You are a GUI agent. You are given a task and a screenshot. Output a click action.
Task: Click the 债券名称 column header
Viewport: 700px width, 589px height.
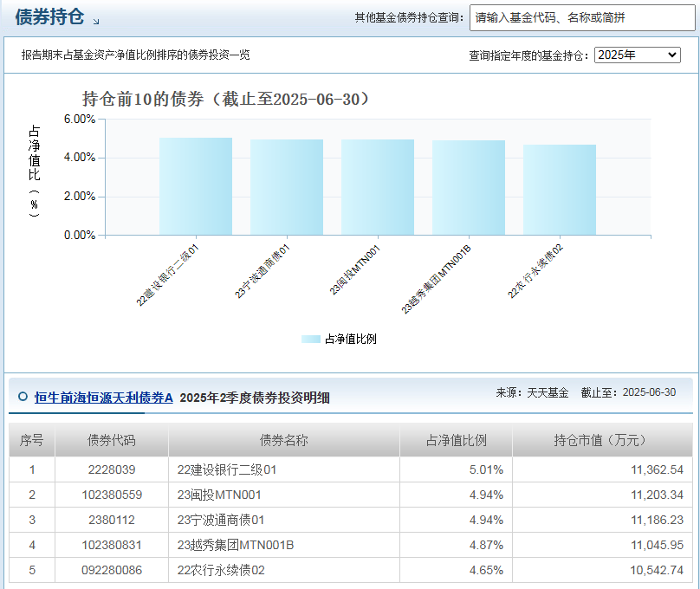[x=284, y=440]
